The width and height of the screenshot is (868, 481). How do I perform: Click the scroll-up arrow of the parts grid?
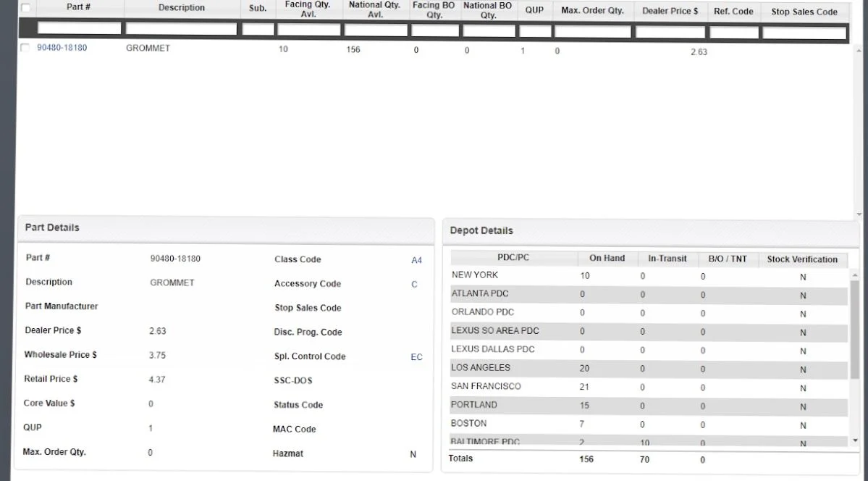pyautogui.click(x=859, y=51)
